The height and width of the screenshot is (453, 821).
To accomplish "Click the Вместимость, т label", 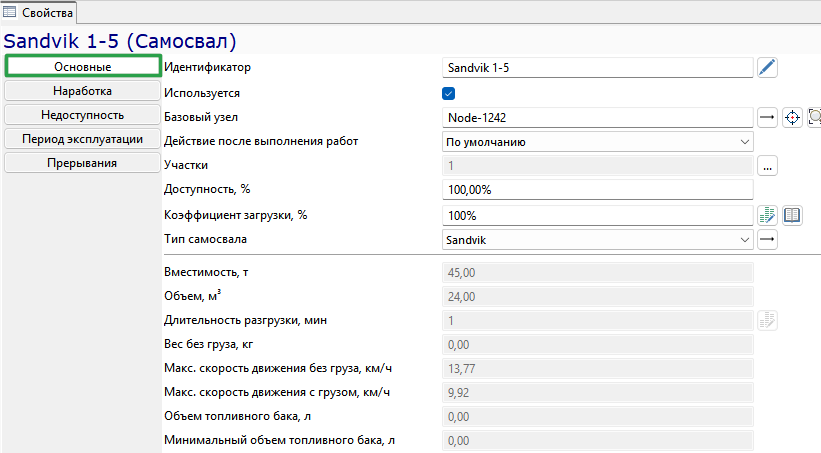I will tap(206, 272).
